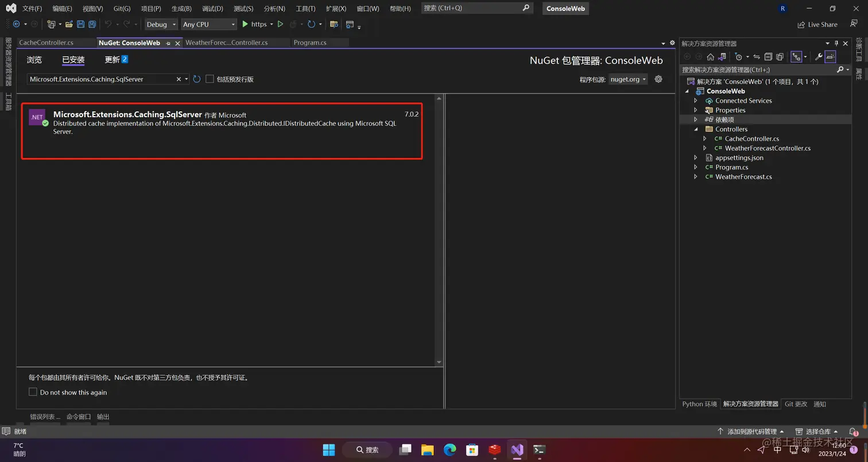Screen dimensions: 868x462
Task: Toggle file nesting icon in Solution Explorer
Action: click(x=796, y=56)
